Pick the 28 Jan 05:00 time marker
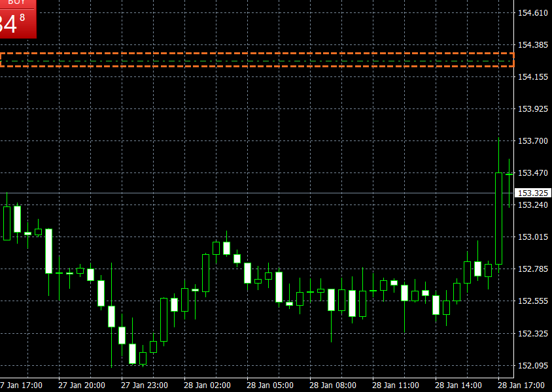552x392 pixels. pos(270,385)
